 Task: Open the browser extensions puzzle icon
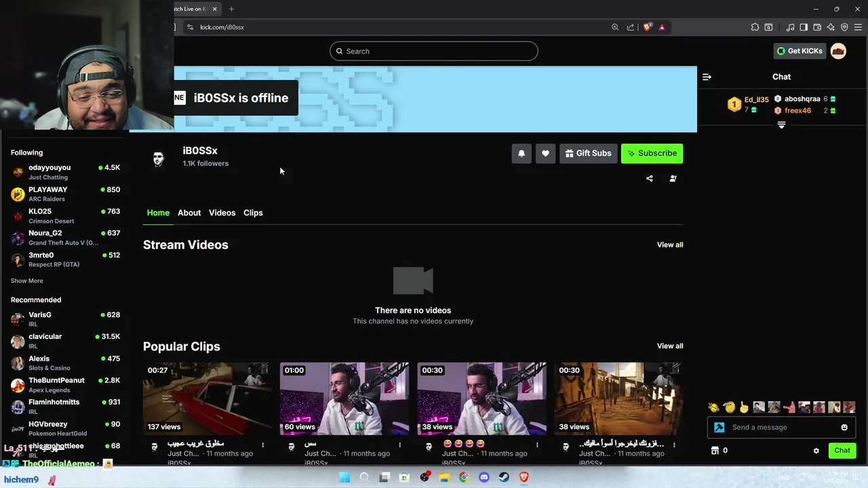755,27
